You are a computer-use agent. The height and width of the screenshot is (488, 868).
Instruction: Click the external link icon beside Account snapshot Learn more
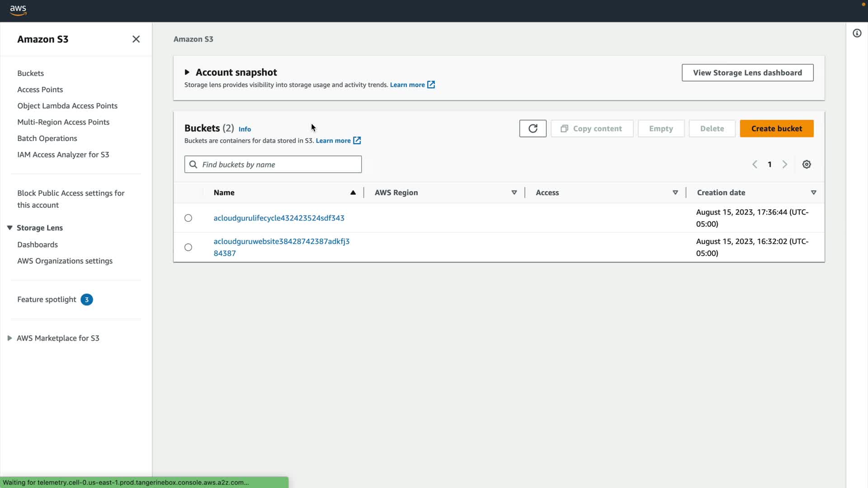pos(431,85)
